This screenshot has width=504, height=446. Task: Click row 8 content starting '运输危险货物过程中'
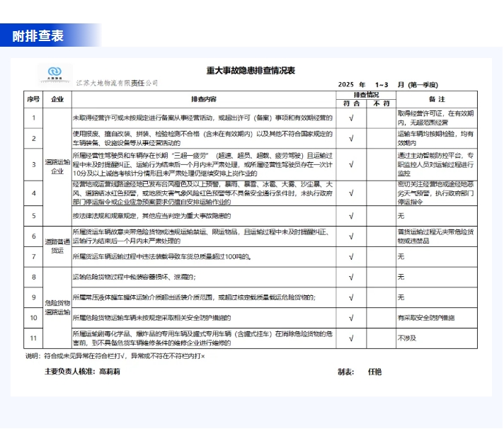134,277
